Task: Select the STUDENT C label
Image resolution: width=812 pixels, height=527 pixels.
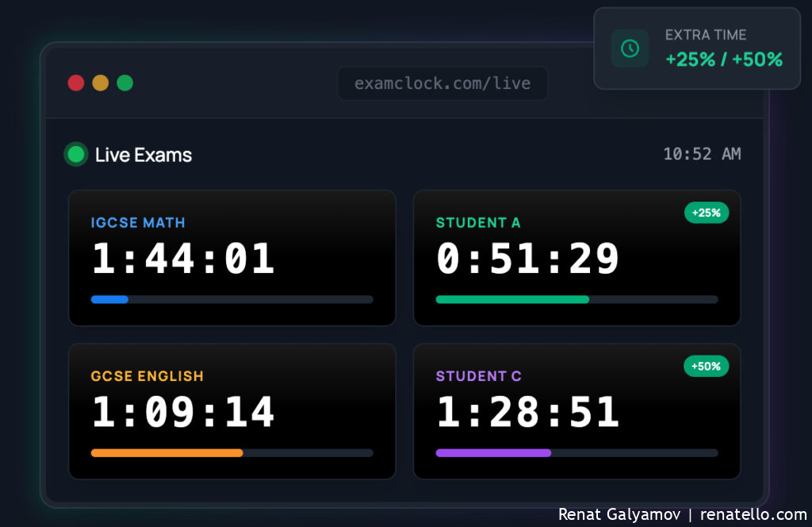Action: click(x=478, y=376)
